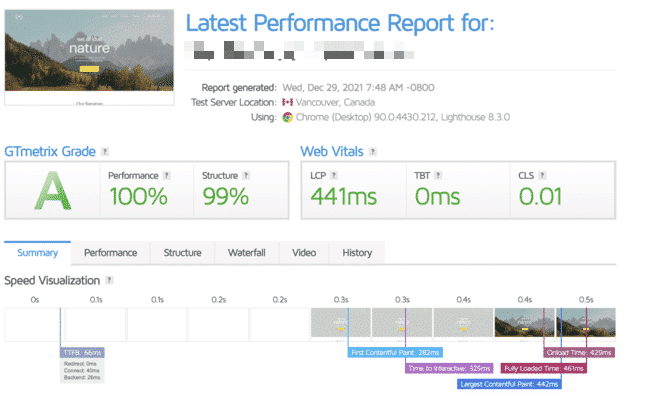Click the Speed Visualization heading
649x415 pixels.
[52, 281]
